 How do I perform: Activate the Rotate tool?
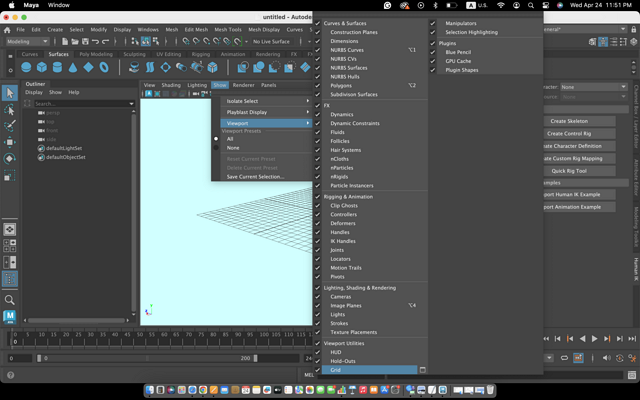(10, 158)
